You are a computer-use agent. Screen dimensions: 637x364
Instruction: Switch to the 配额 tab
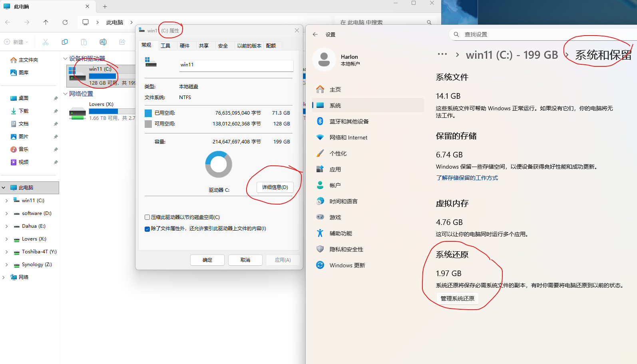tap(271, 46)
